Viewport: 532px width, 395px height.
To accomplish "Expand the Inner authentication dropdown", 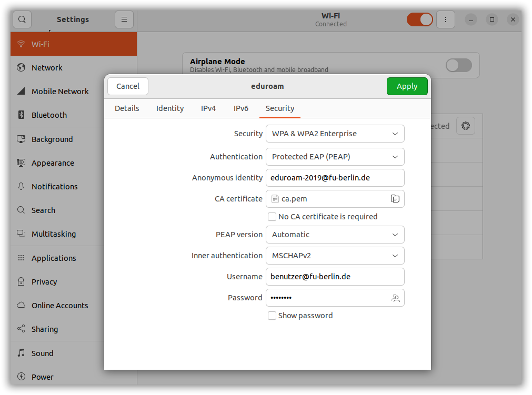I will pyautogui.click(x=335, y=256).
